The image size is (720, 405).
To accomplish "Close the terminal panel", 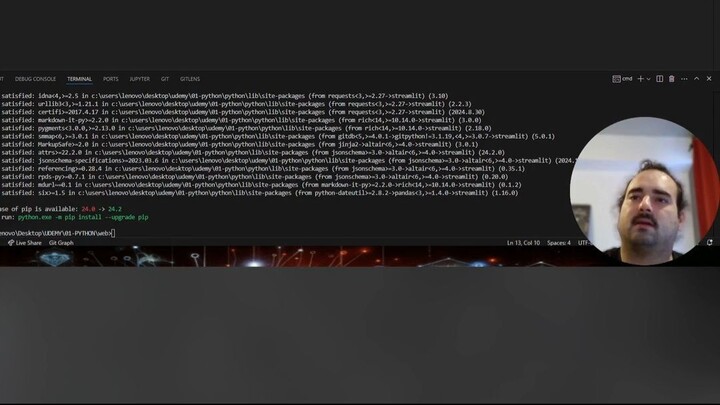I will pyautogui.click(x=709, y=79).
